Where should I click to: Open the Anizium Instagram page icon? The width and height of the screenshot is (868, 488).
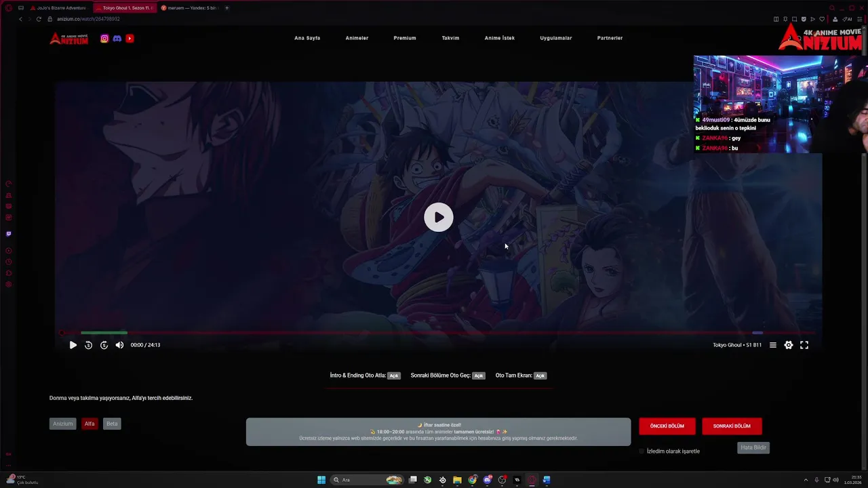pos(104,39)
